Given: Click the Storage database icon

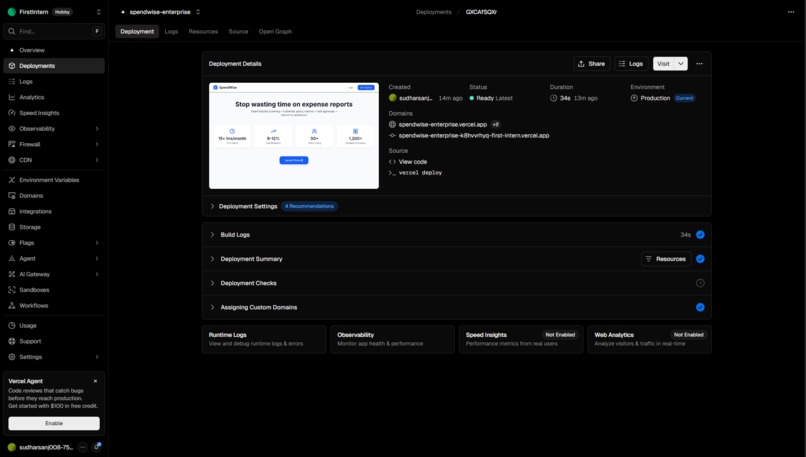Looking at the screenshot, I should pyautogui.click(x=12, y=227).
